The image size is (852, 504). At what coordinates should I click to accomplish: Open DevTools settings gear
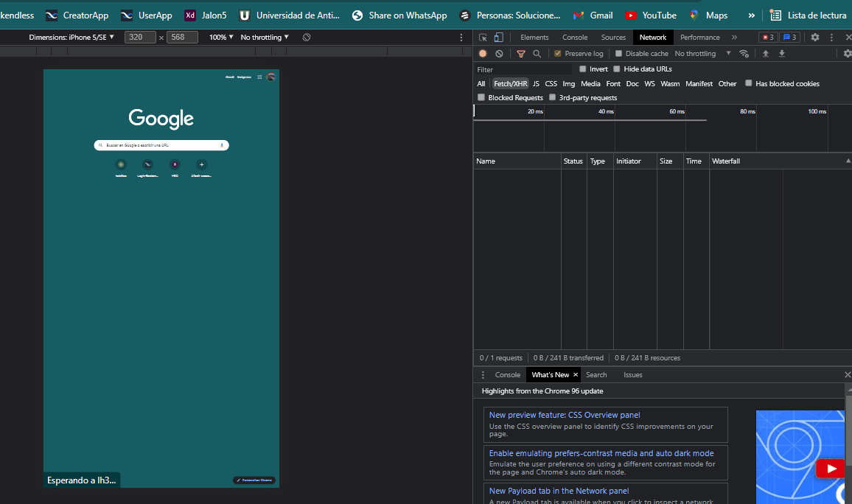click(x=815, y=38)
